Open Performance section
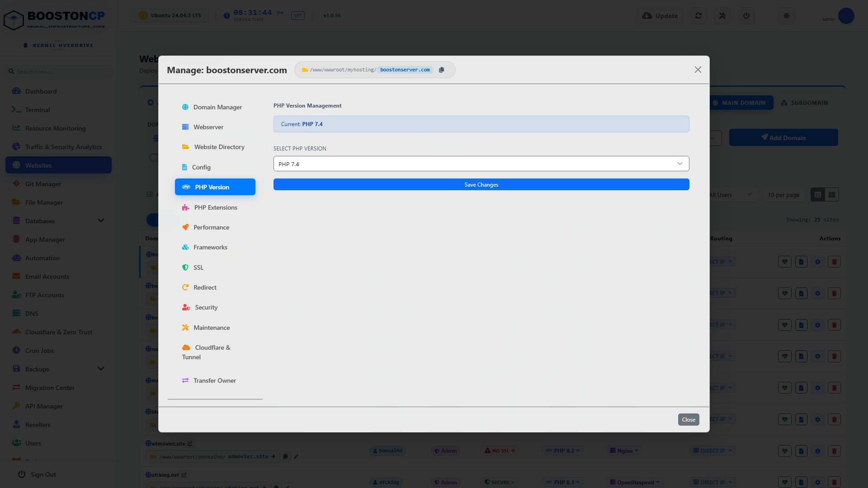Image resolution: width=868 pixels, height=488 pixels. [x=215, y=227]
